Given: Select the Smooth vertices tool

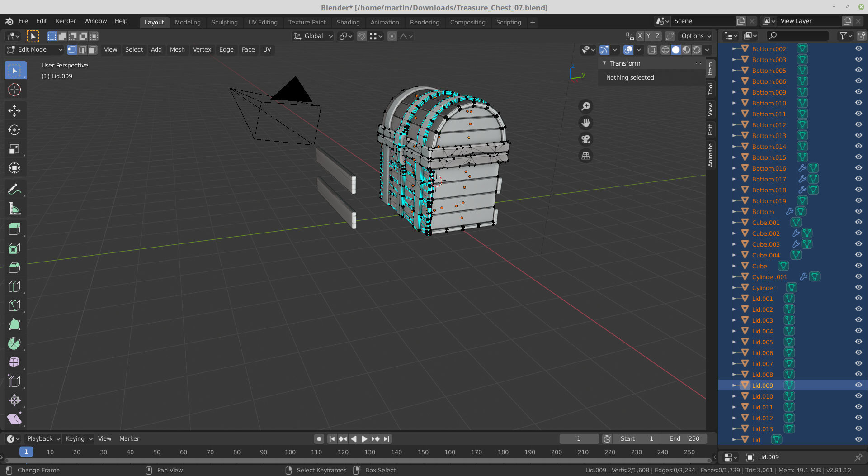Looking at the screenshot, I should (14, 362).
